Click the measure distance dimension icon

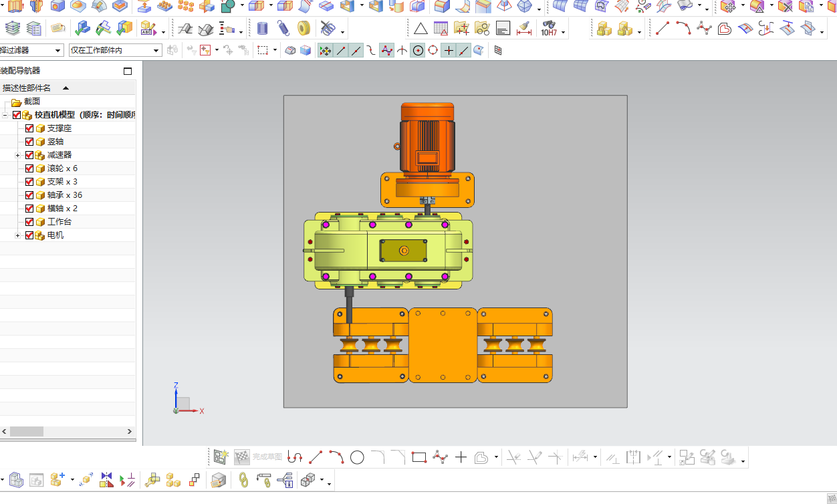point(524,29)
